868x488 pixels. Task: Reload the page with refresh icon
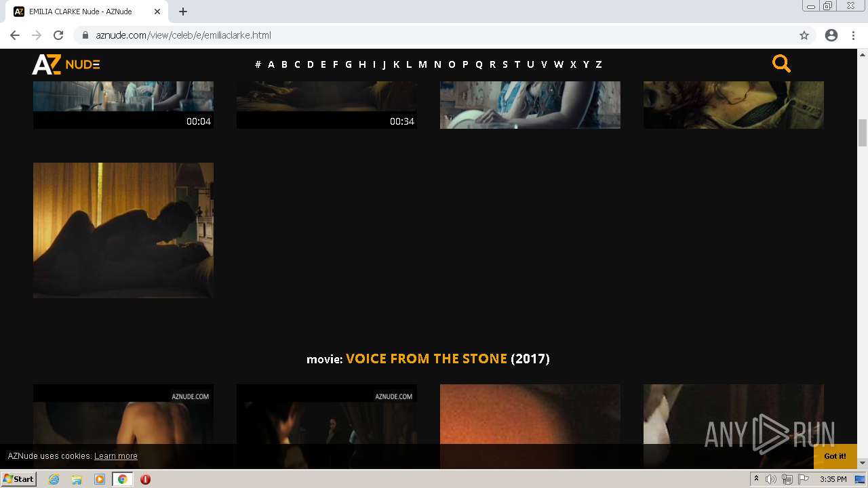coord(58,35)
